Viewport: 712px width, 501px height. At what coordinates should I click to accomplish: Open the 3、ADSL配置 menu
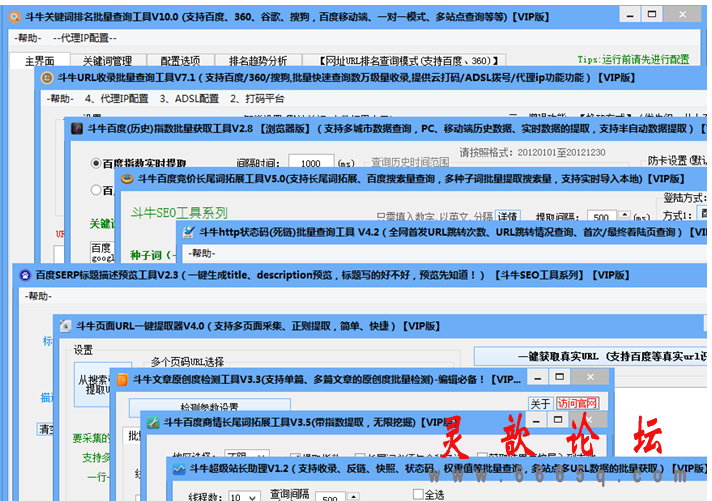[x=189, y=99]
